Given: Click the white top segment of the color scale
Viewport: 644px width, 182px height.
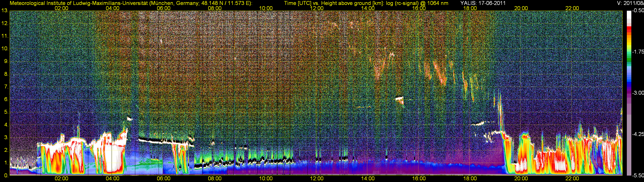Looking at the screenshot, I should pos(629,15).
